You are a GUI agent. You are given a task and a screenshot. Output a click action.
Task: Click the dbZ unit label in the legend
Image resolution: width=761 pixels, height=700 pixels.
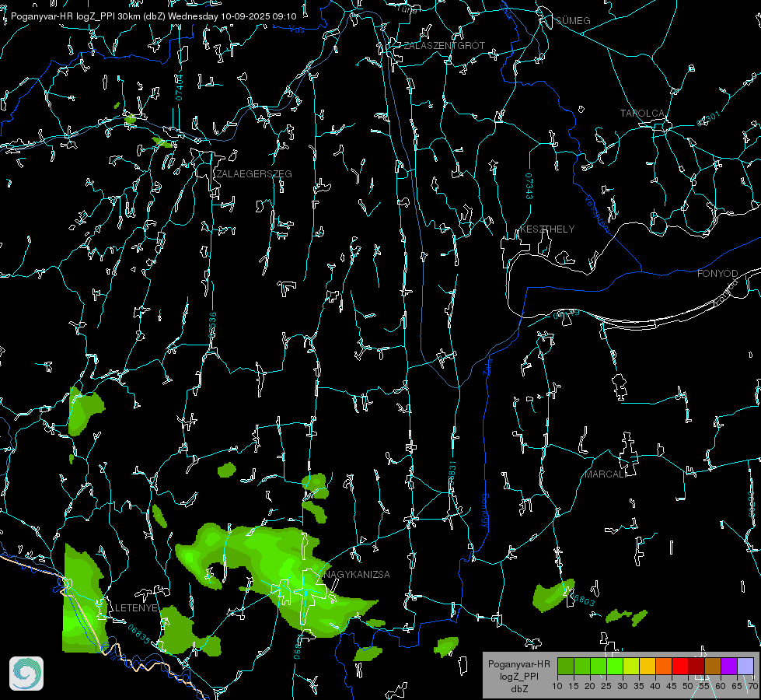519,689
